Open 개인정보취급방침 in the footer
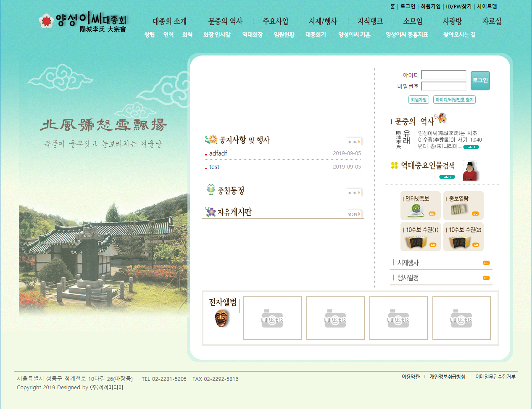Viewport: 532px width, 409px height. 447,377
